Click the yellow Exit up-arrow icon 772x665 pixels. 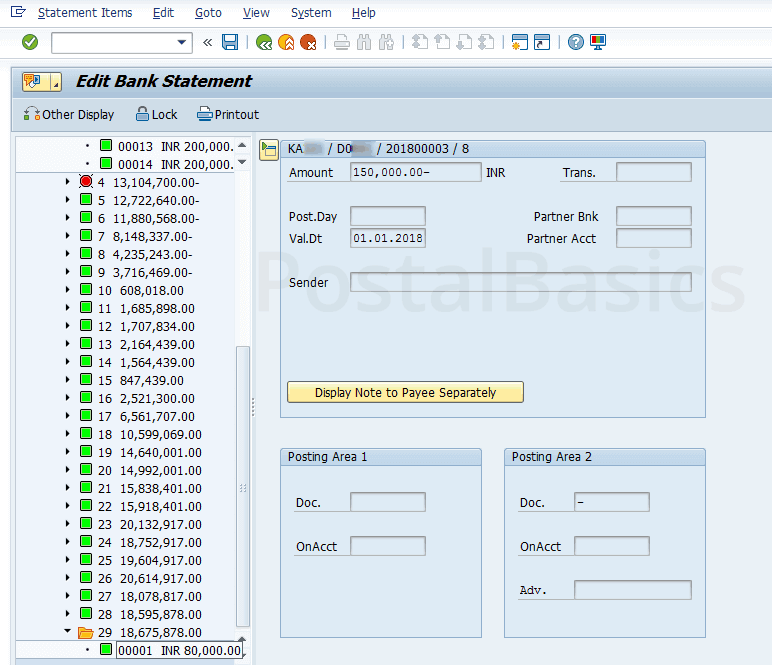click(x=286, y=42)
